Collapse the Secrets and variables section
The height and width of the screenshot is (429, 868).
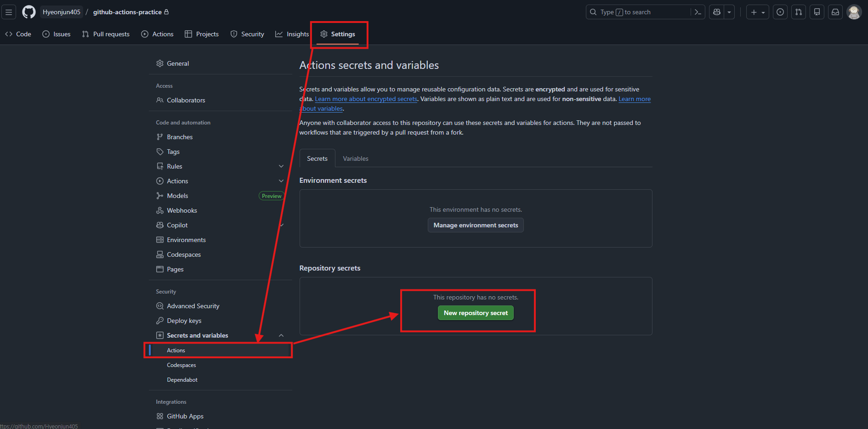281,335
